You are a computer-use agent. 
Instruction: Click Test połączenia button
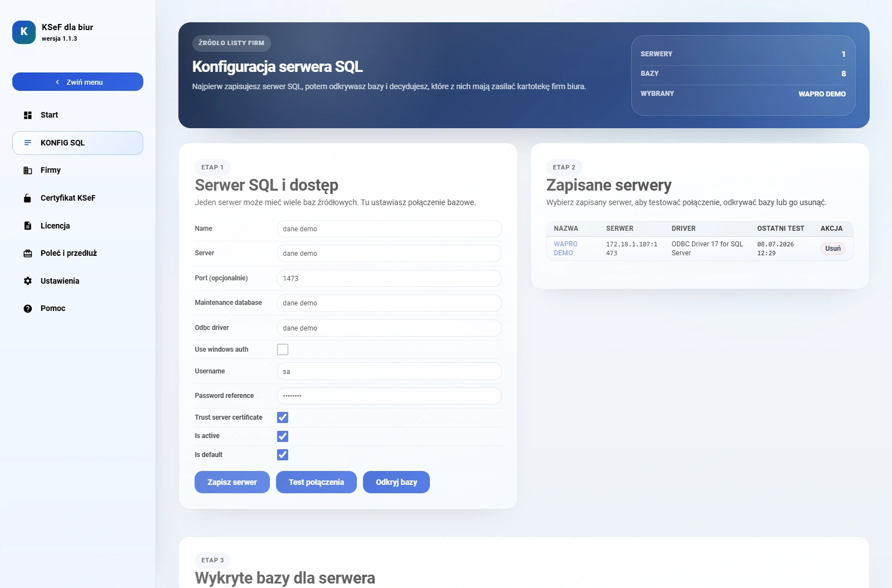316,482
